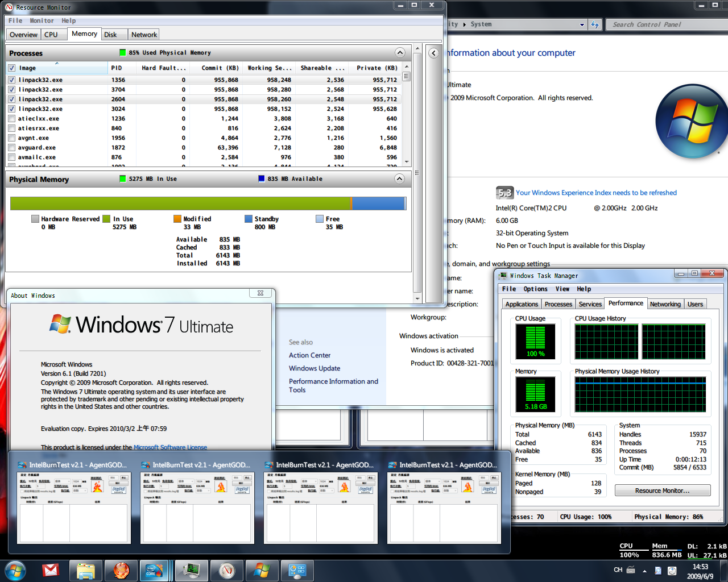This screenshot has height=582, width=728.
Task: Collapse the Processes section chevron
Action: 400,52
